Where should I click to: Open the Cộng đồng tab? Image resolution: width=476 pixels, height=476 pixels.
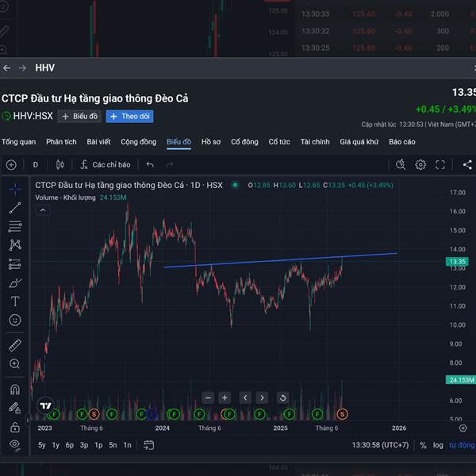[138, 142]
